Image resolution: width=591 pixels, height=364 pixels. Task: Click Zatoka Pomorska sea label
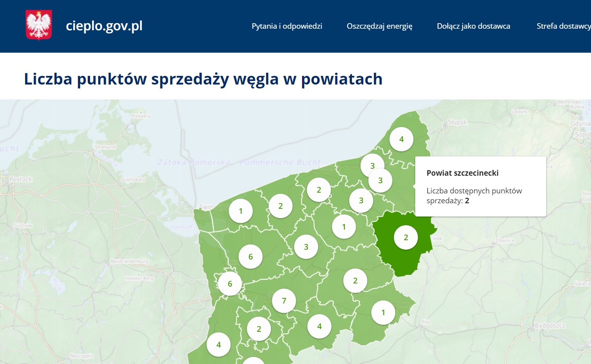[193, 162]
